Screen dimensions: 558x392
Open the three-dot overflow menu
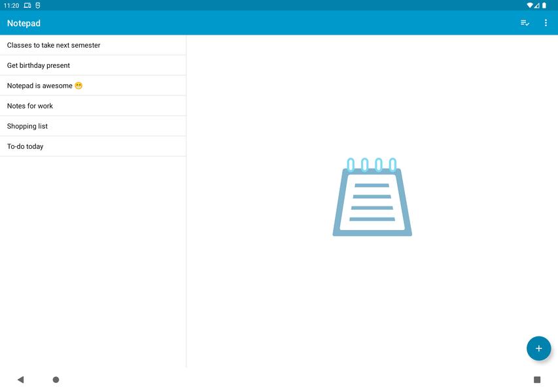point(546,23)
